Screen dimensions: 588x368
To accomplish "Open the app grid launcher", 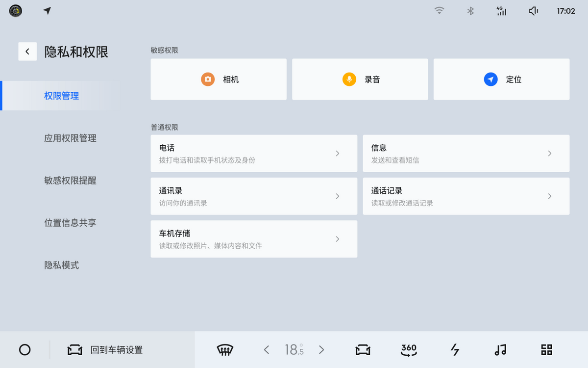I will tap(546, 350).
